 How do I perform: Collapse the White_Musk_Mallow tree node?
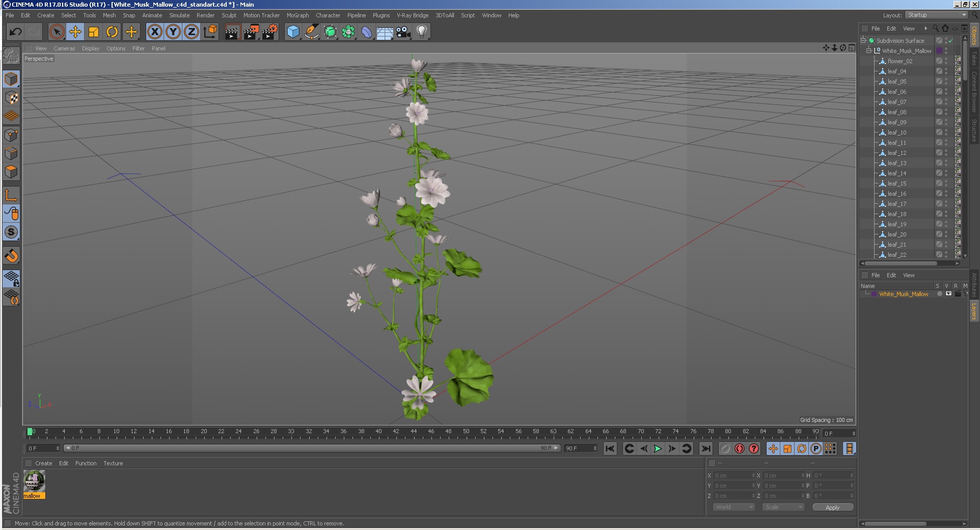(869, 50)
